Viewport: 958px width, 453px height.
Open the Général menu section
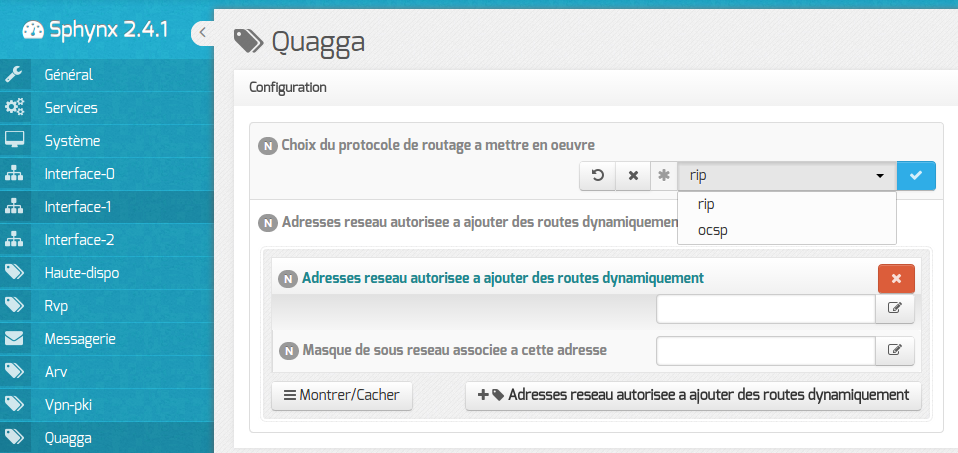[x=107, y=75]
